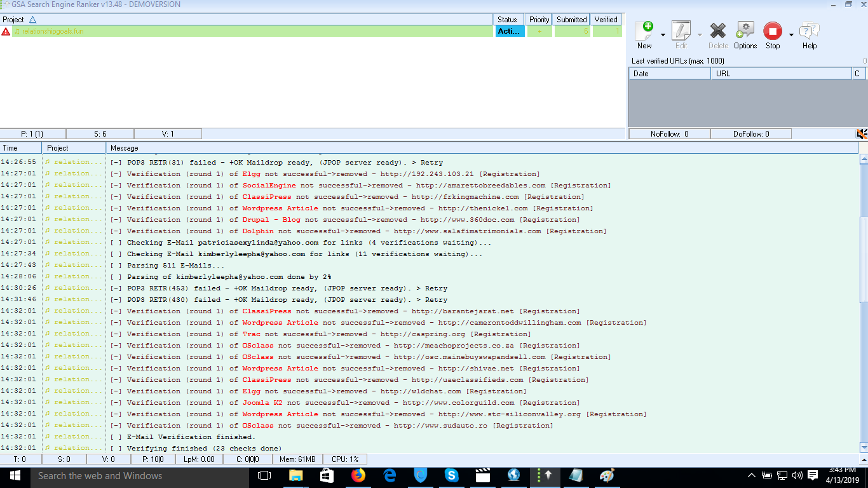Screen dimensions: 868x488
Task: Click the NoFollow: 0 counter
Action: 670,134
